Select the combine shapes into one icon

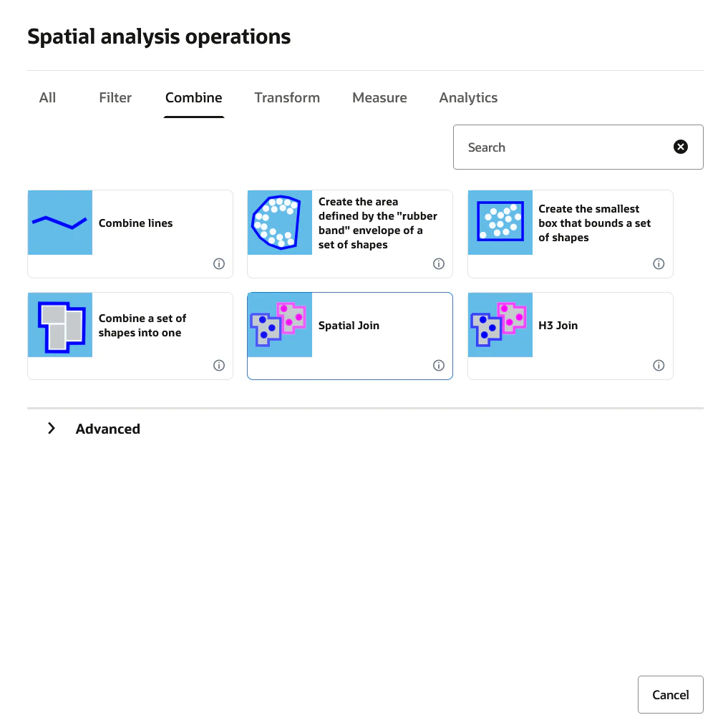60,325
